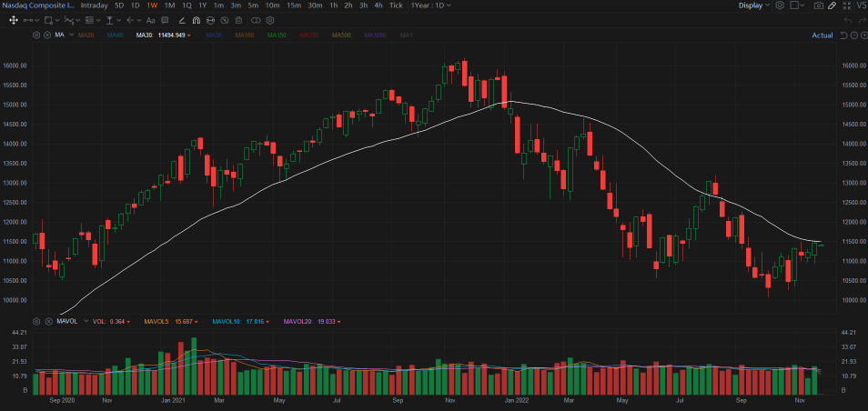Take a chart screenshot with camera icon
Screen dimensions: 868x411
tap(818, 5)
